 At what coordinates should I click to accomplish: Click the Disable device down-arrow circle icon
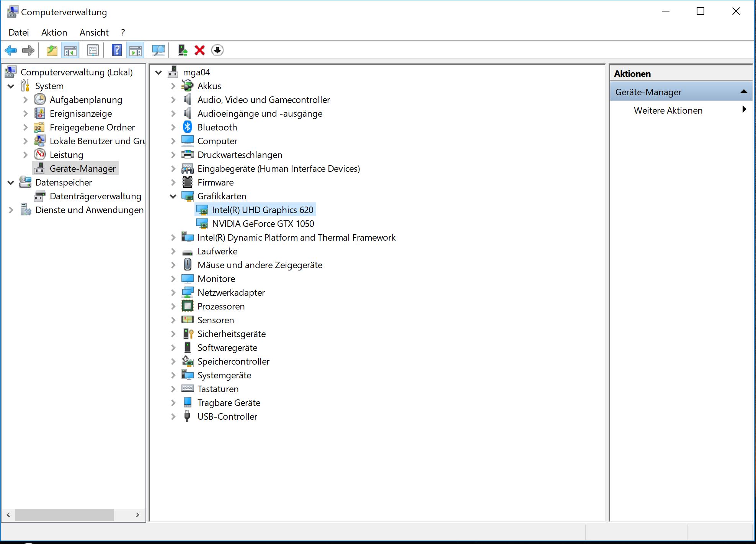217,50
